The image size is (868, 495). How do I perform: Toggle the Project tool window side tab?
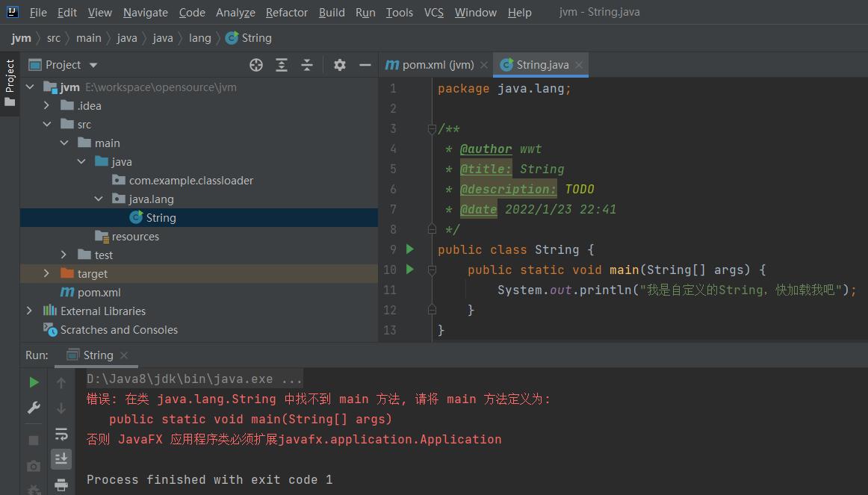pos(10,82)
